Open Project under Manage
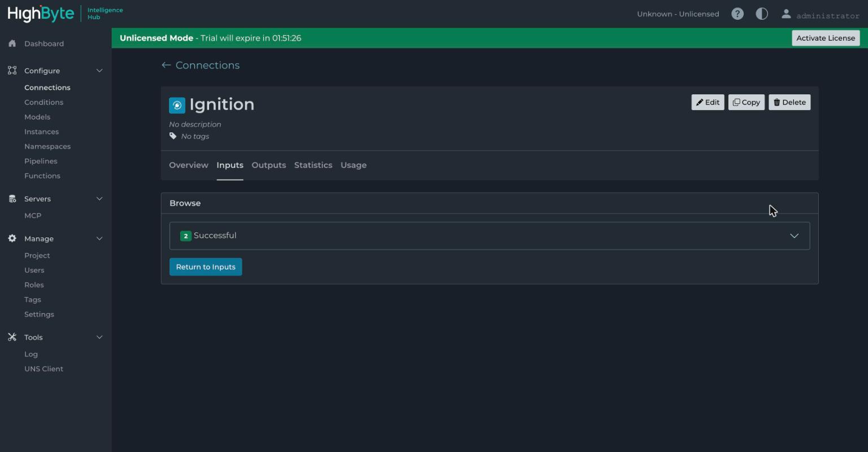Viewport: 868px width, 452px height. click(x=37, y=255)
